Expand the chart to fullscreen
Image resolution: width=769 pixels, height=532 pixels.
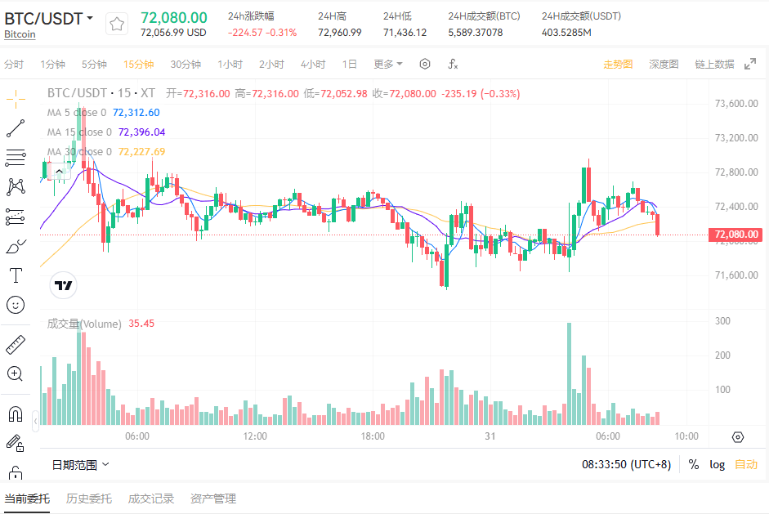tap(750, 64)
